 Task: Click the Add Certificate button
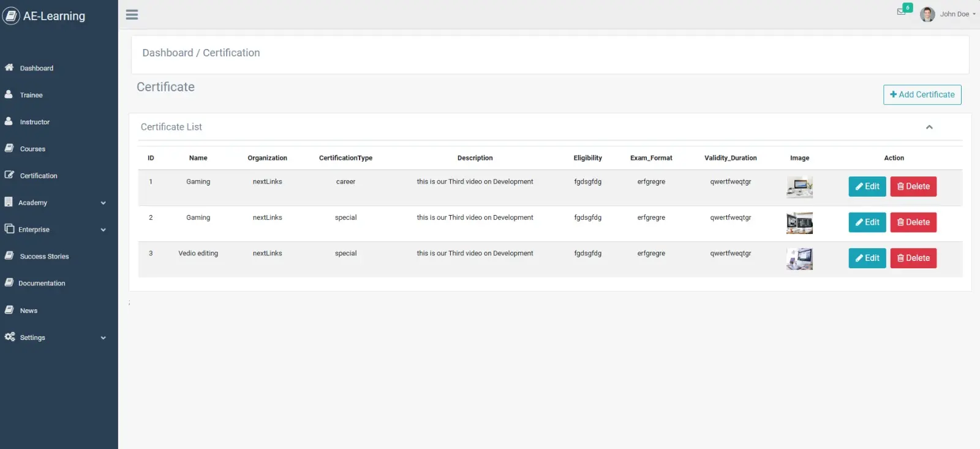(922, 95)
